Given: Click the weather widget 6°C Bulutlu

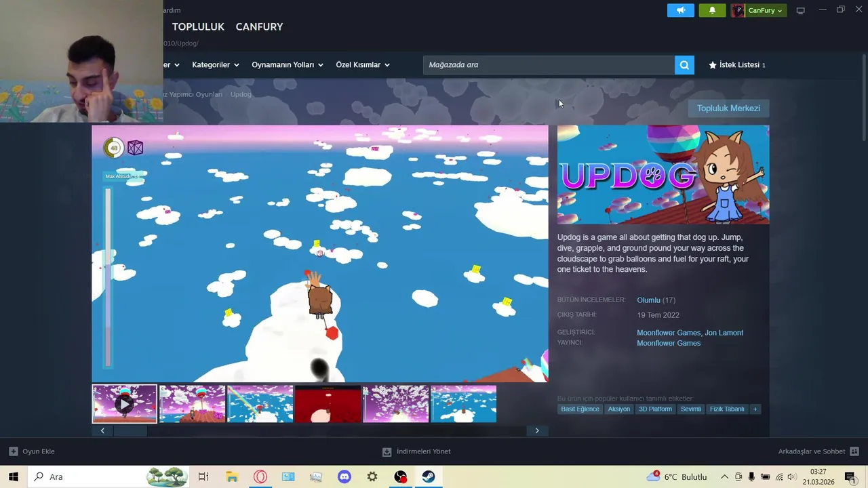Looking at the screenshot, I should click(677, 476).
